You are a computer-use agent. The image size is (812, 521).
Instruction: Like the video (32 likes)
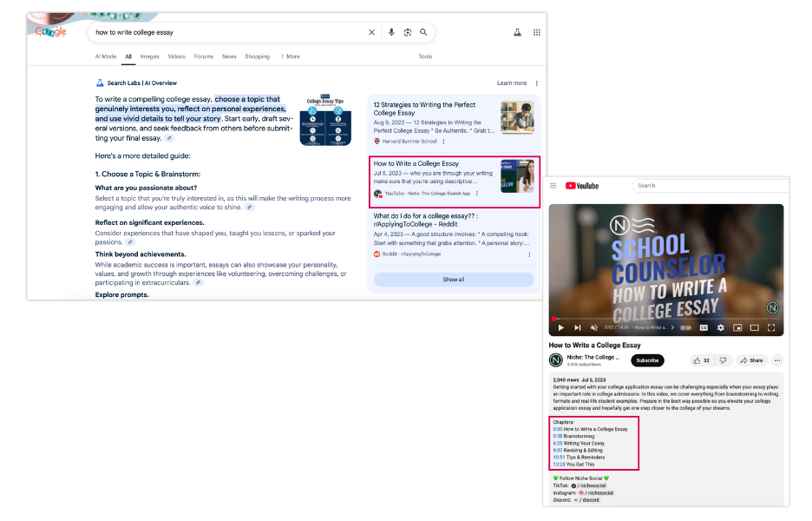702,360
